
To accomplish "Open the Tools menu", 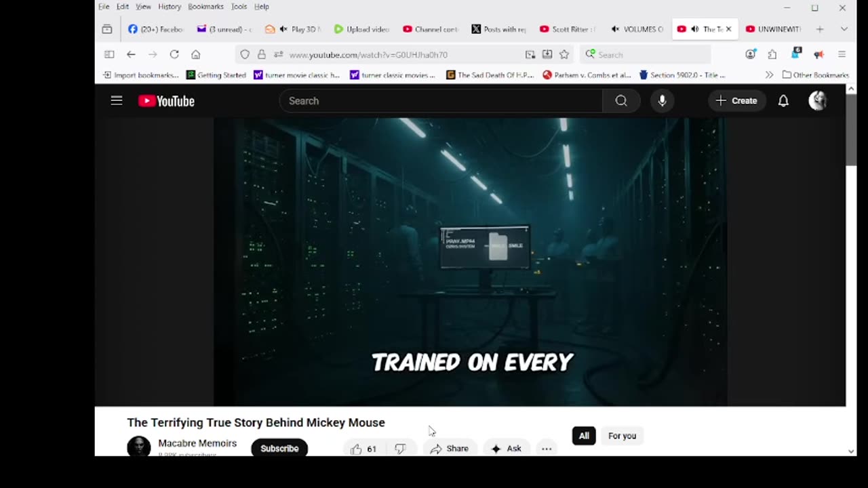I will pyautogui.click(x=239, y=7).
